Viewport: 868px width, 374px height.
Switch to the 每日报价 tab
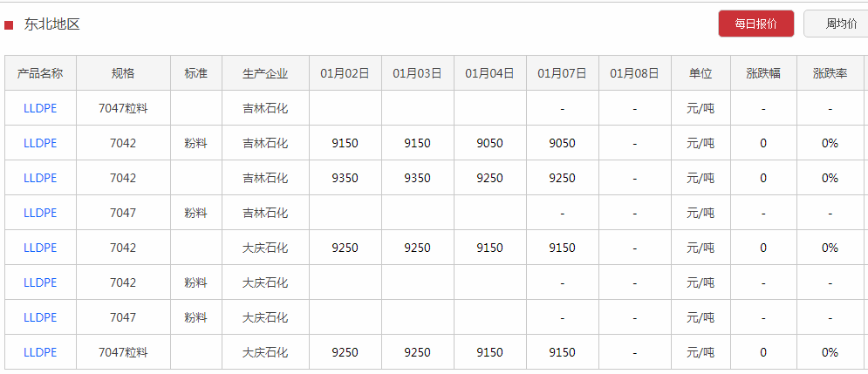tap(755, 24)
